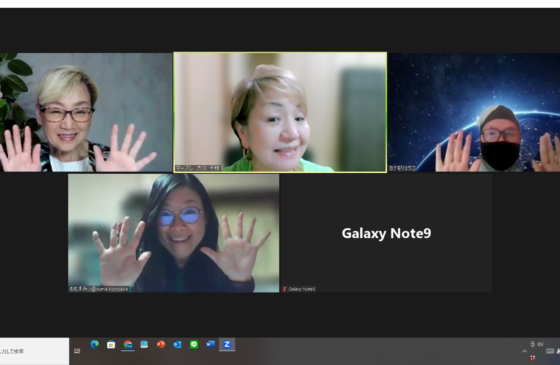Viewport: 560px width, 365px height.
Task: Select the masked participant with space background
Action: point(474,112)
